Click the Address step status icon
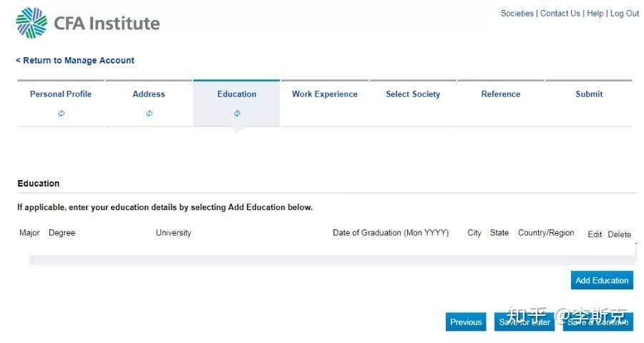This screenshot has width=644, height=343. [149, 114]
